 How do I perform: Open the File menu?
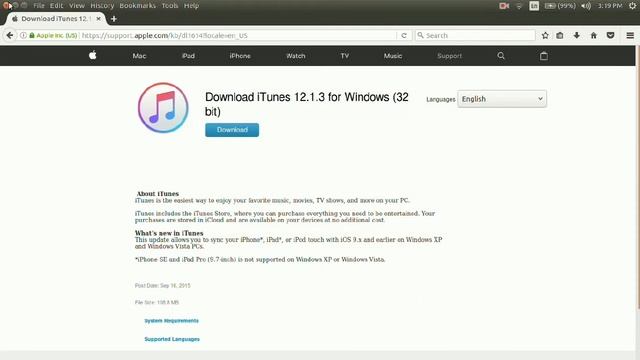39,6
